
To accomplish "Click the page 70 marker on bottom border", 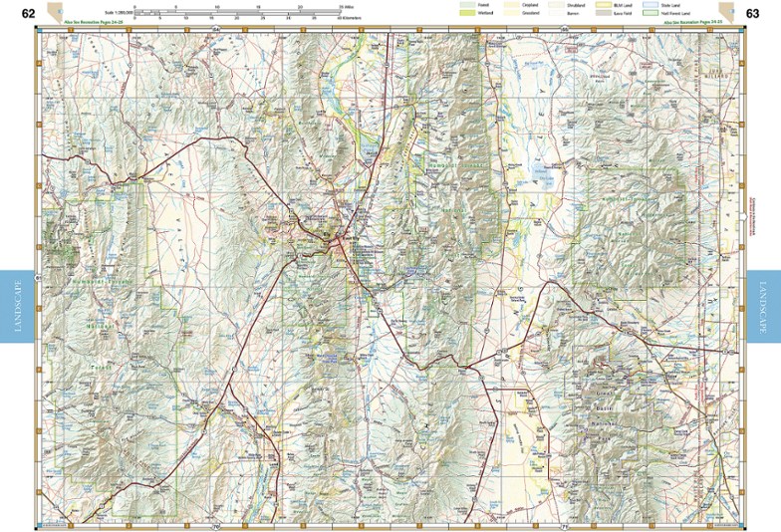I will tap(215, 526).
